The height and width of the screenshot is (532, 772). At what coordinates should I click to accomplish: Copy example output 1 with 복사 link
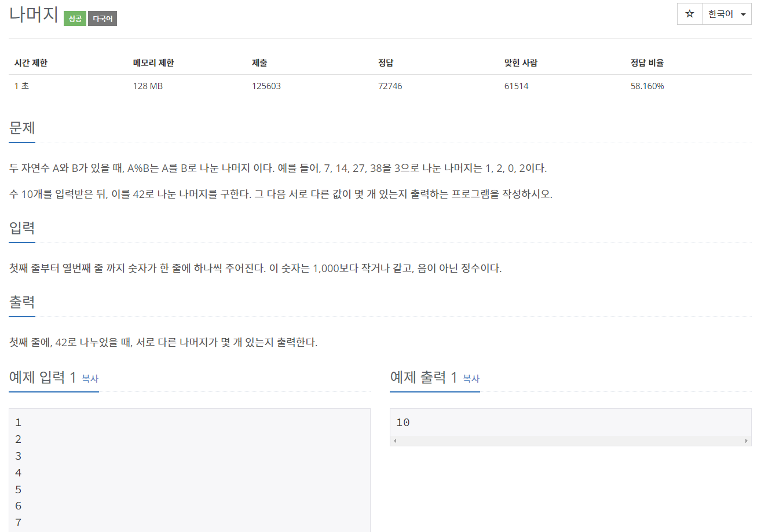pos(471,379)
